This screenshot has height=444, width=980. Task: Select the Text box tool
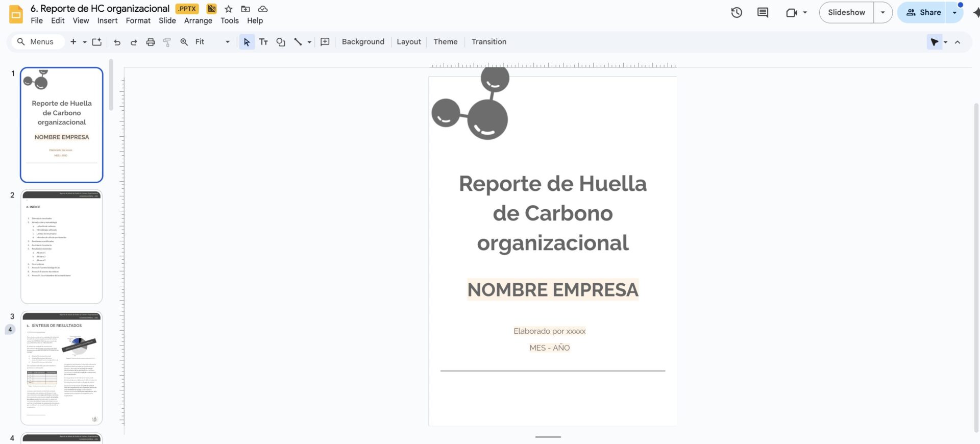tap(263, 42)
